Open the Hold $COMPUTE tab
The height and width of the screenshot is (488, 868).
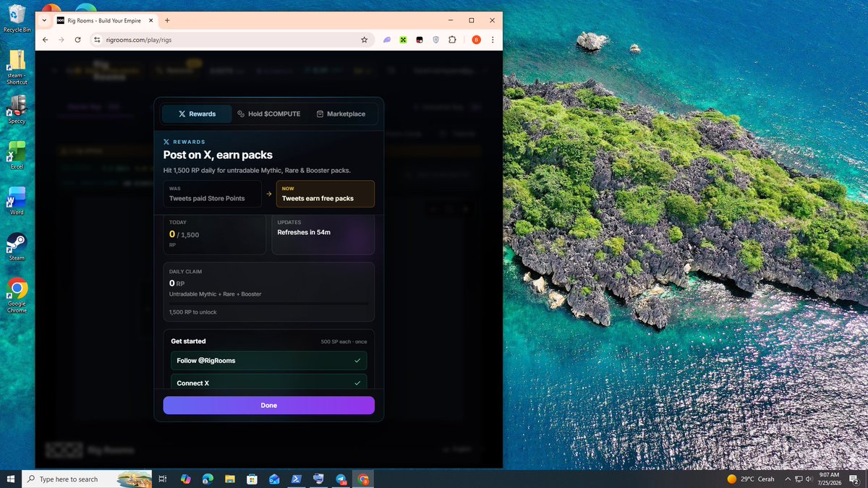(x=268, y=114)
